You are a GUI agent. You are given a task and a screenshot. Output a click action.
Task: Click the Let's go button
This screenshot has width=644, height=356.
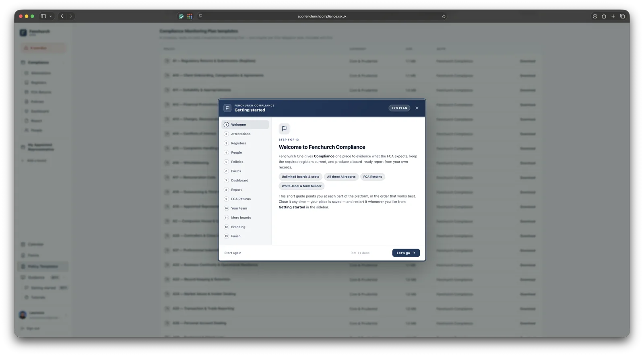coord(406,253)
